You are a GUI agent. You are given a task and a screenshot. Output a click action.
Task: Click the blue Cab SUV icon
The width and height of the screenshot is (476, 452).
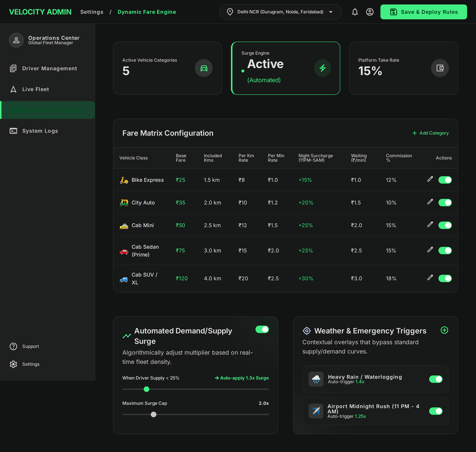click(124, 279)
